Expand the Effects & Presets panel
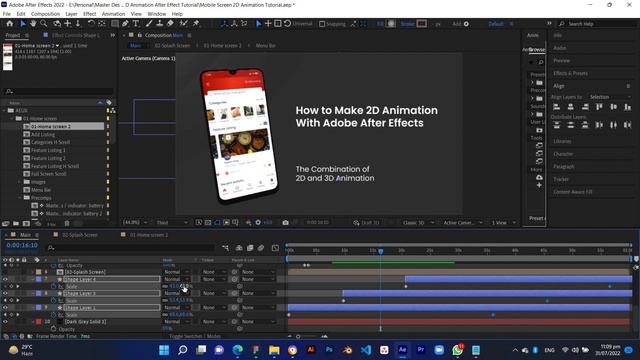The width and height of the screenshot is (640, 360). [570, 73]
